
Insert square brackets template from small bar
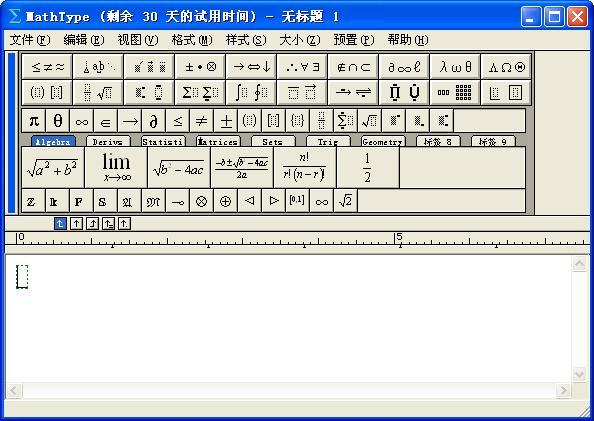[x=273, y=121]
